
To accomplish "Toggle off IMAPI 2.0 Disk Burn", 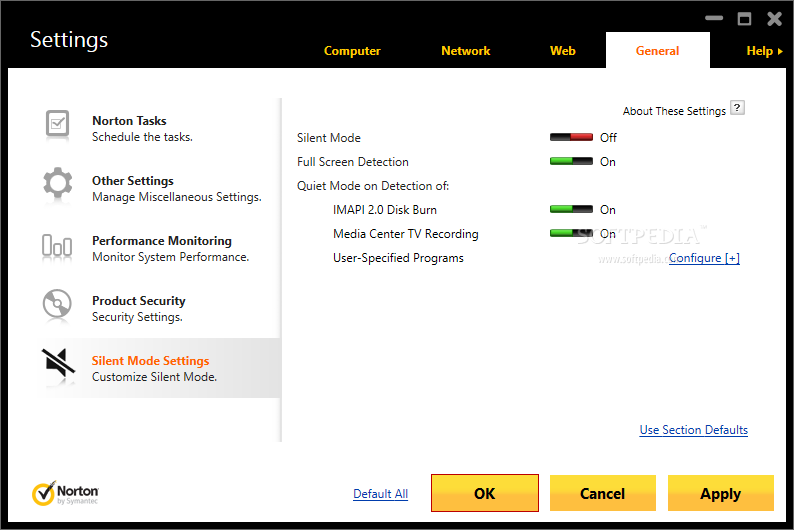I will (x=571, y=210).
